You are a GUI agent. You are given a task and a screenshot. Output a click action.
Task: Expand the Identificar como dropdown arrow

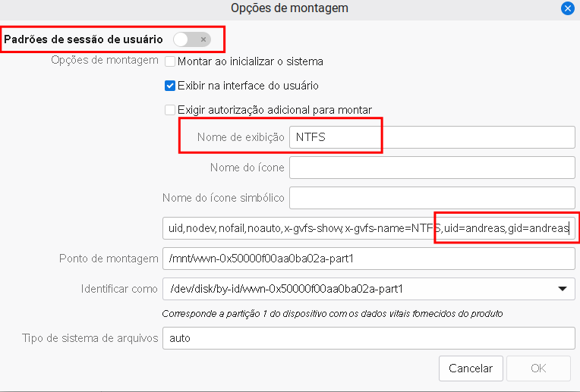(x=563, y=289)
